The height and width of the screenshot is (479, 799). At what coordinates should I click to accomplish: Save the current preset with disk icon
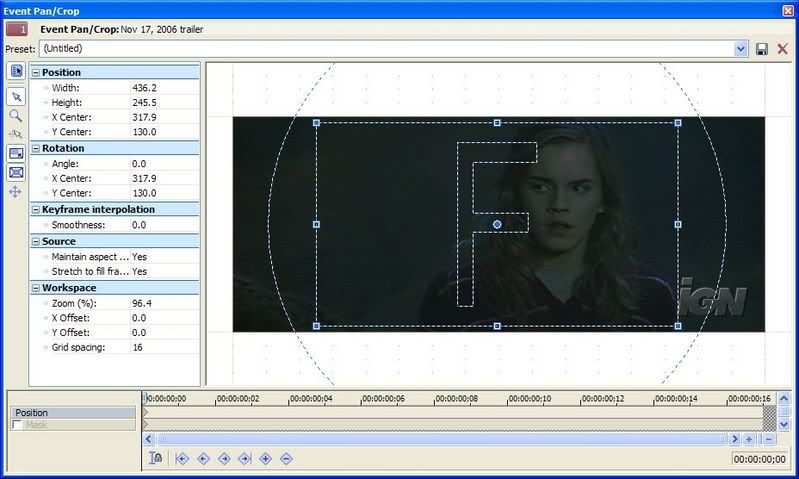762,49
